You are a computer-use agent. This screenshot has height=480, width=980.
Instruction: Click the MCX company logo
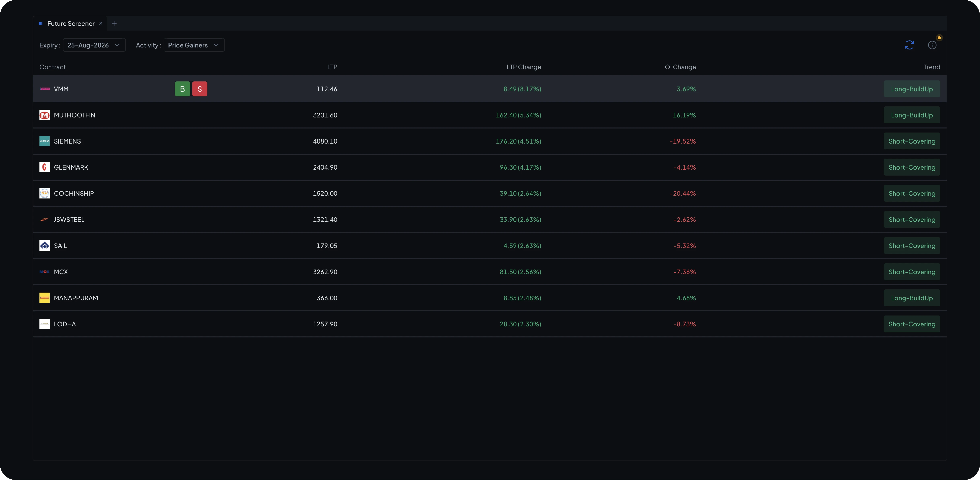[x=44, y=272]
